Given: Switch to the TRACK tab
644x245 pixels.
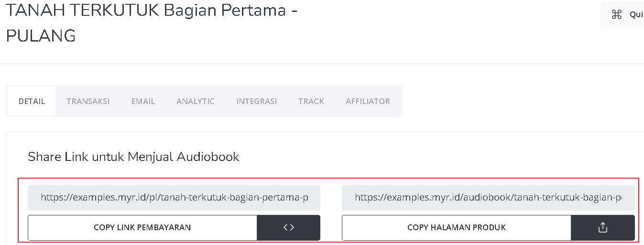Looking at the screenshot, I should [311, 101].
